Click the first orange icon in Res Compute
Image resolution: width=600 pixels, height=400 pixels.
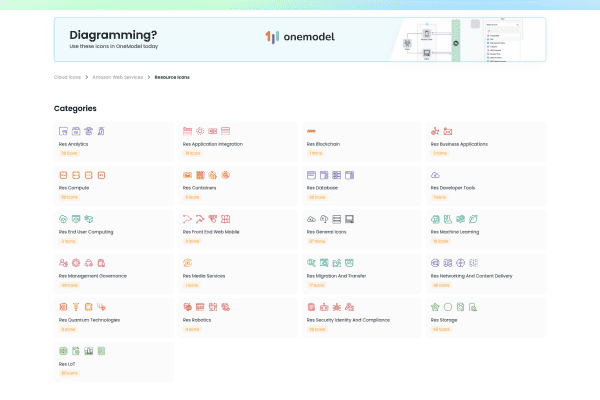[x=63, y=175]
